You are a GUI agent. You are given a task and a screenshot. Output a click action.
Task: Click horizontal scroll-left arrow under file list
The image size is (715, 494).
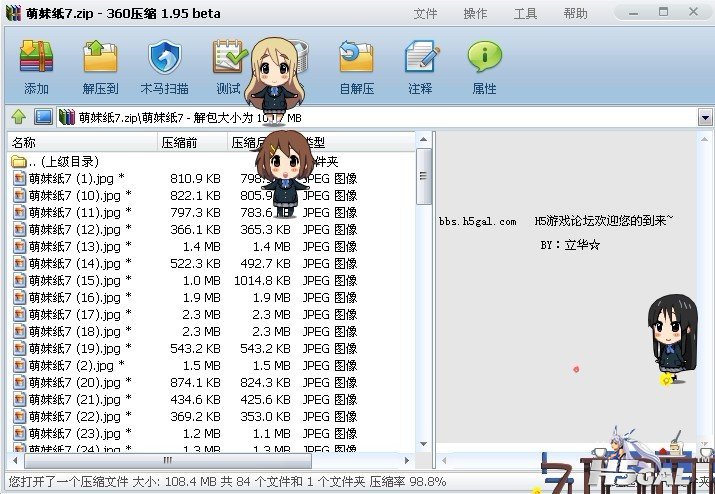point(15,460)
